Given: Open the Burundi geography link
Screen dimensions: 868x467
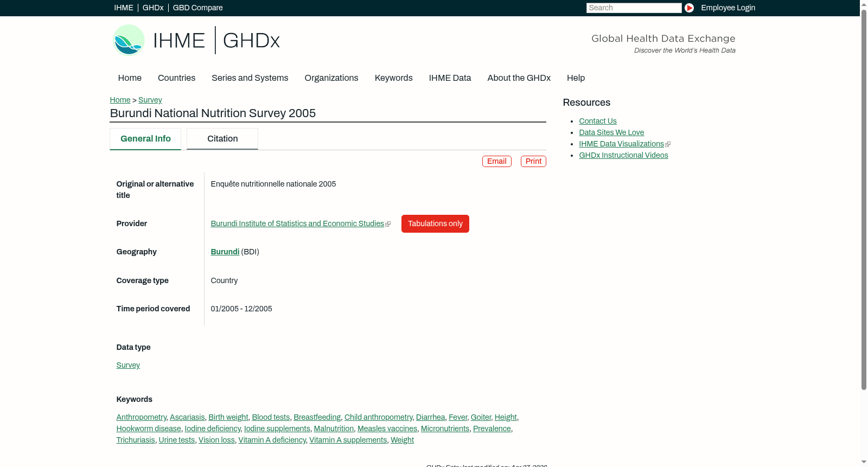Looking at the screenshot, I should [x=225, y=252].
